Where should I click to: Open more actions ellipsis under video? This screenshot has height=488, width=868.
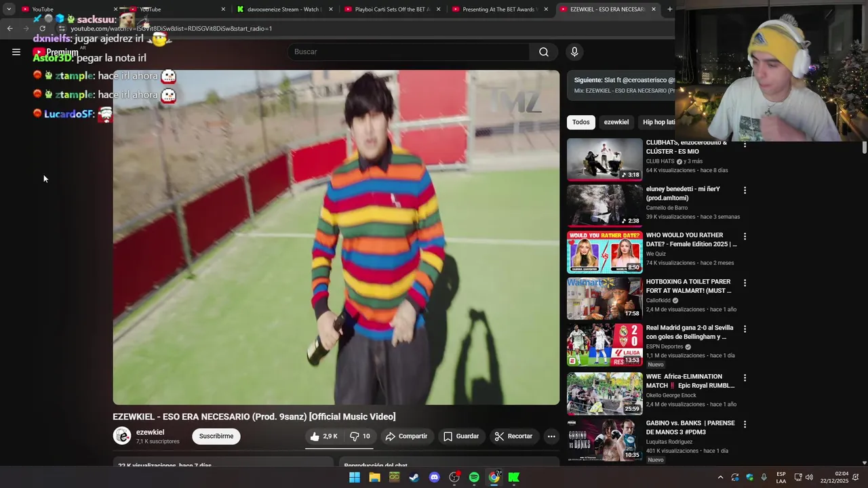pyautogui.click(x=551, y=436)
